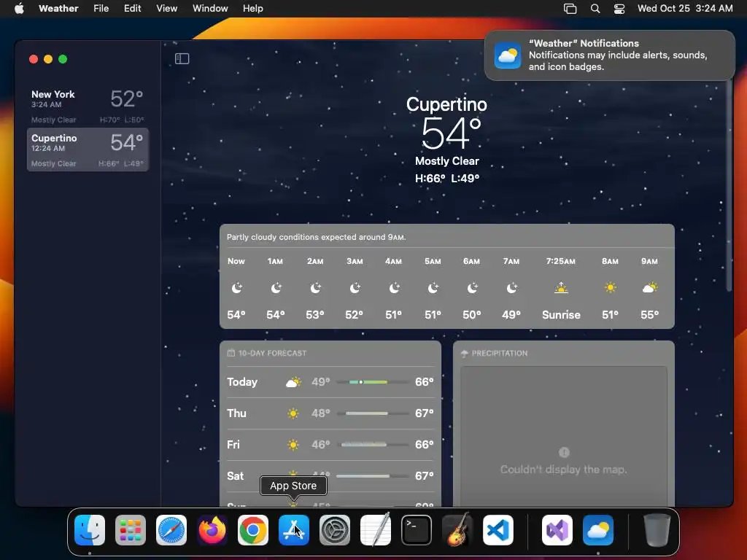
Task: Open the Window menu
Action: coord(210,8)
